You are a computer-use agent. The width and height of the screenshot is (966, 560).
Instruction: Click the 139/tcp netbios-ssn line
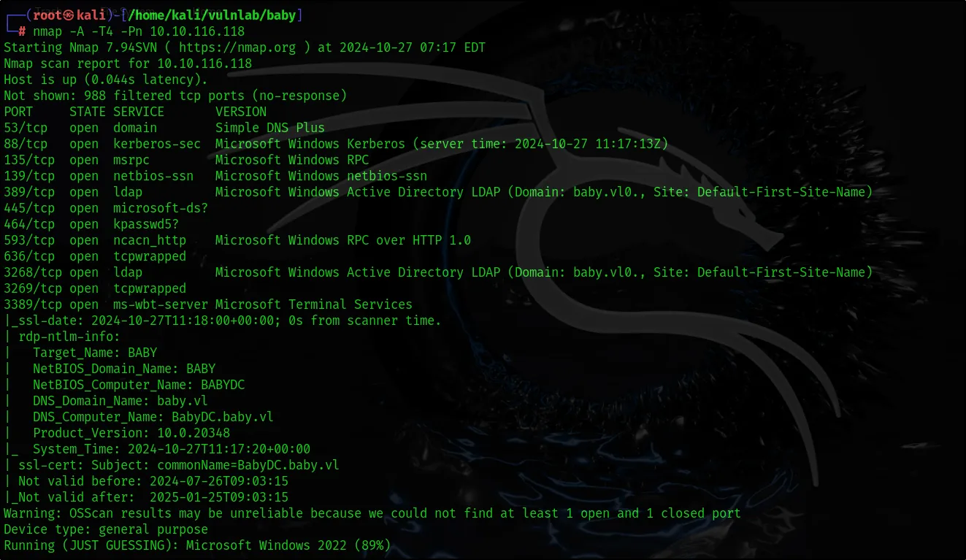pyautogui.click(x=215, y=176)
